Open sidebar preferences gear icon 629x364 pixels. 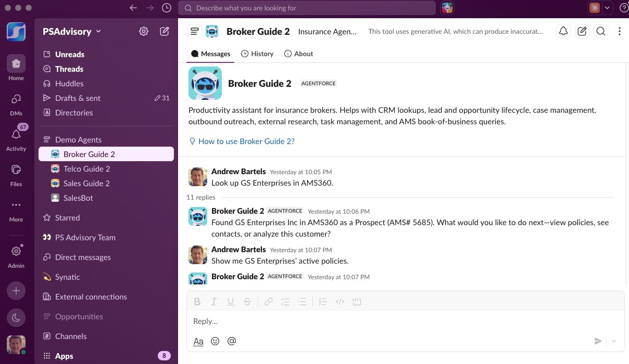tap(144, 31)
